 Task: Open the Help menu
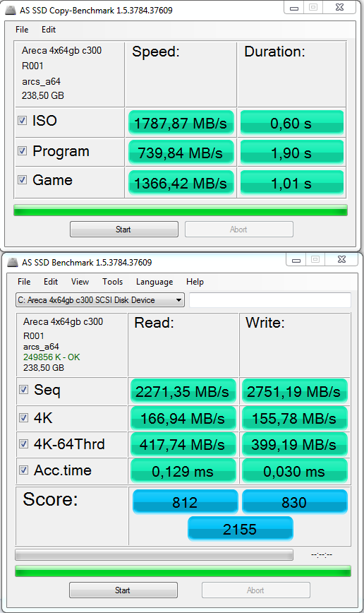pyautogui.click(x=195, y=282)
